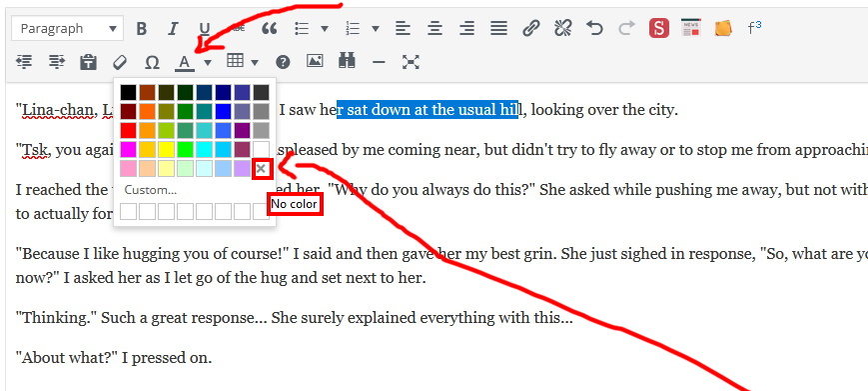
Task: Expand bulleted list style options
Action: (x=325, y=28)
